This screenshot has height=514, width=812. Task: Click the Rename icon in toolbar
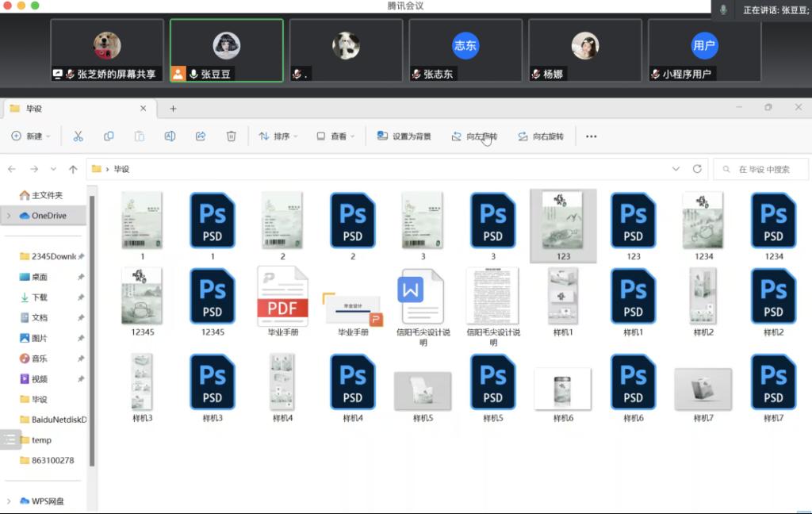point(170,136)
